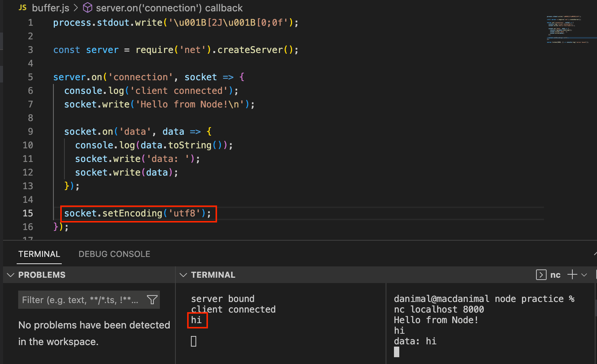Click on socket.setEncoding('utf8') code line
Screen dimensions: 597x364
(x=138, y=213)
